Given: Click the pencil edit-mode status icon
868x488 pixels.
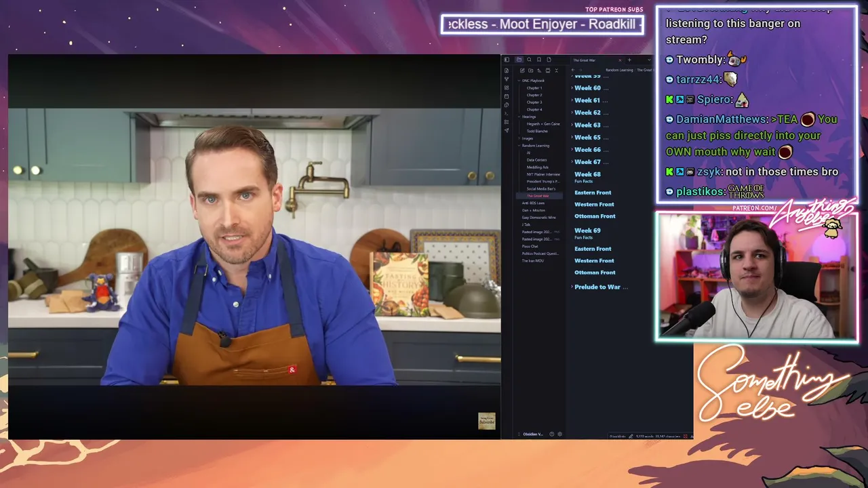Looking at the screenshot, I should click(x=631, y=436).
